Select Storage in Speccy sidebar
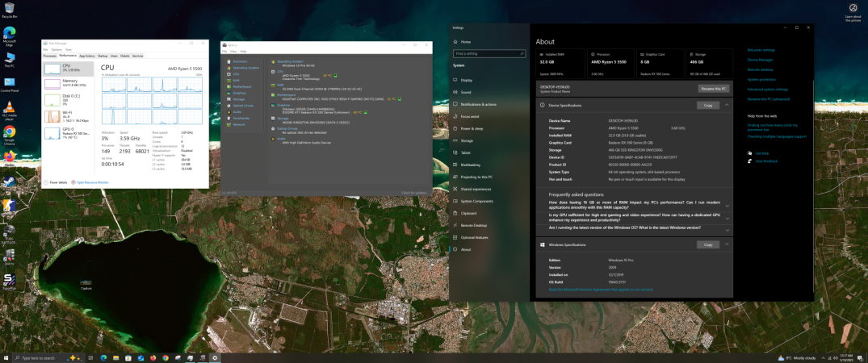 coord(235,99)
